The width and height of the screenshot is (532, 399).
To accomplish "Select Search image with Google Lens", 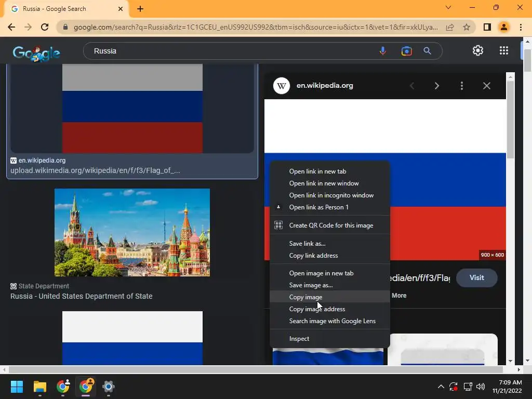I will point(330,321).
